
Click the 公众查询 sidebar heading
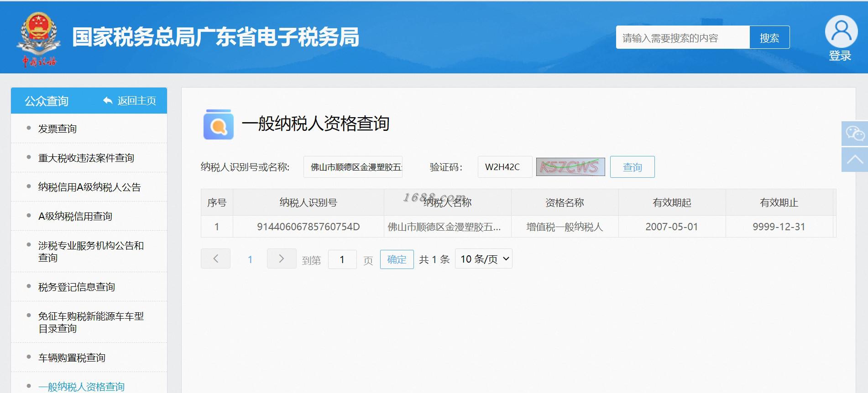point(47,101)
